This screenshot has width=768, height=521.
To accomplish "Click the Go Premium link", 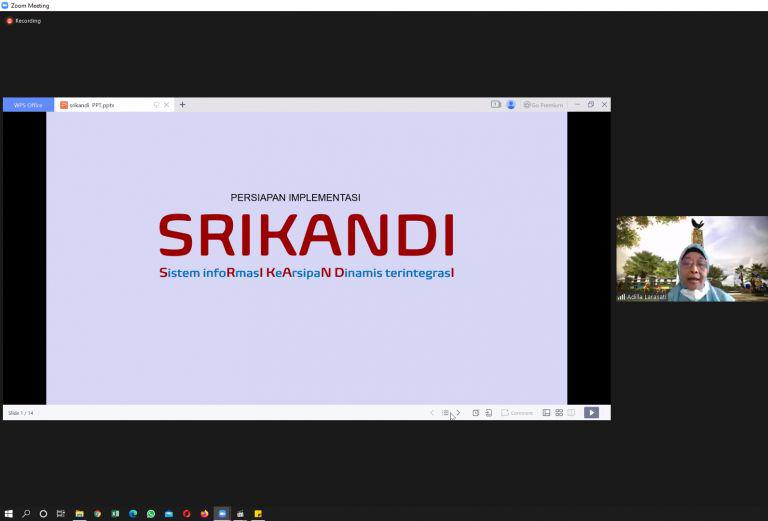I will 543,105.
